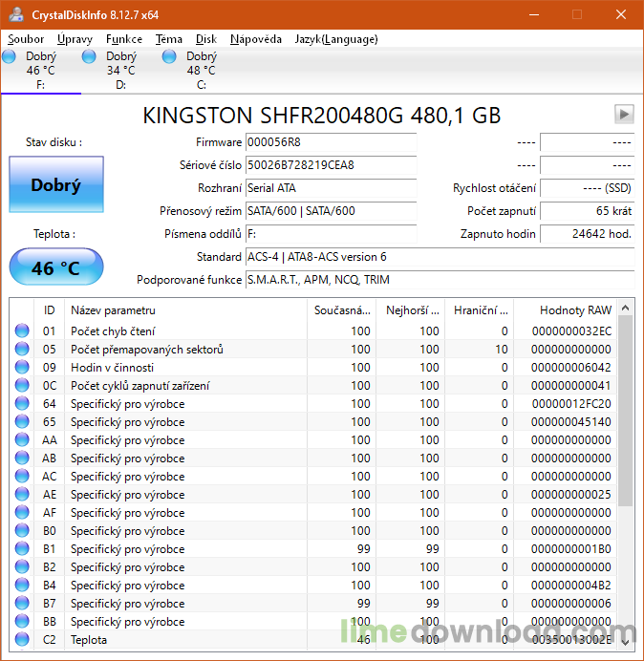Click status orb for ID AA row
The image size is (644, 661).
pos(22,439)
